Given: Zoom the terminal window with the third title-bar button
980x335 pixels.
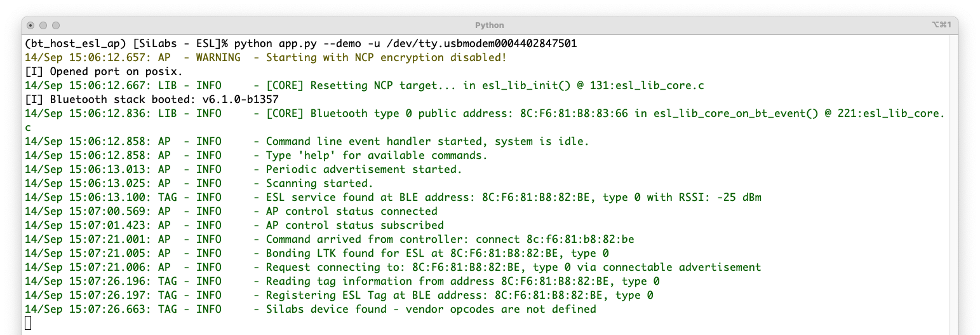Looking at the screenshot, I should click(56, 25).
